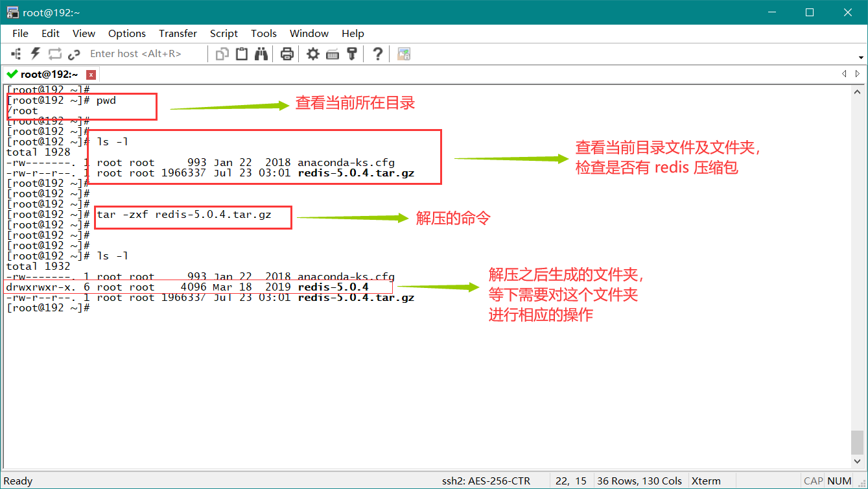
Task: Click the Print icon
Action: (287, 54)
